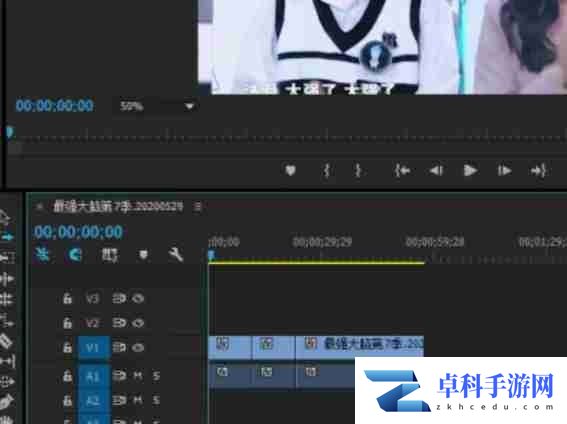The image size is (567, 424).
Task: Toggle A2 track targeting button
Action: coord(93,401)
